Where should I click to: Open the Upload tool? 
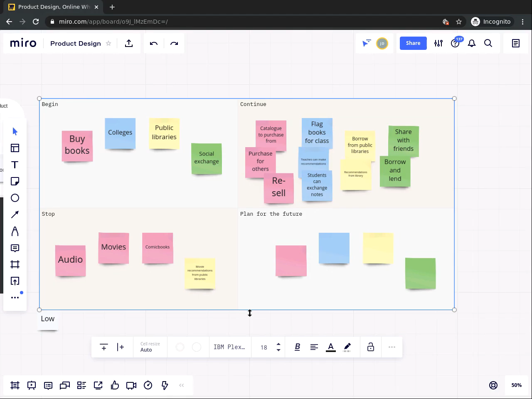[x=15, y=281]
